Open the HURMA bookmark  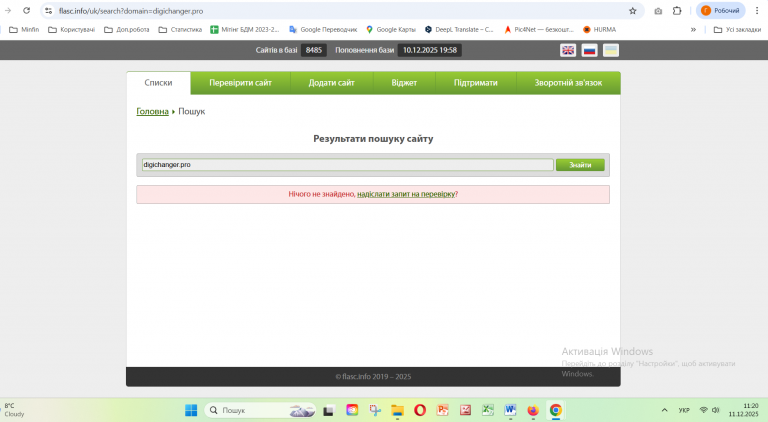point(600,29)
